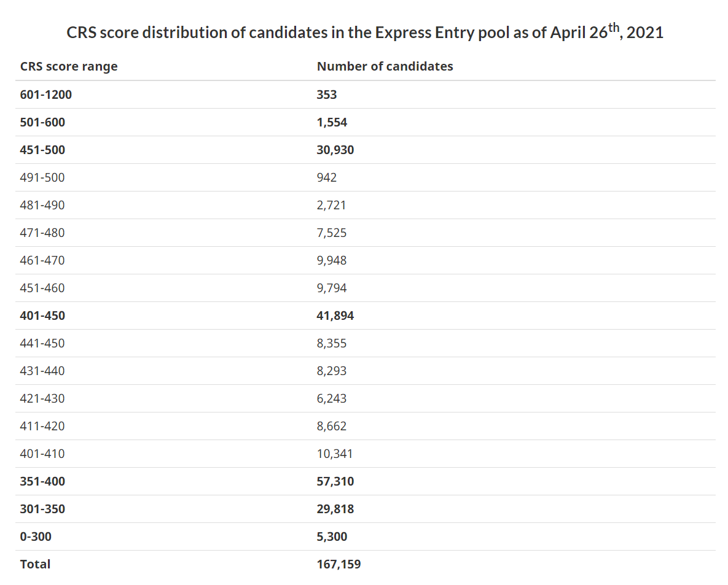Click the 57,310 candidates count

335,481
